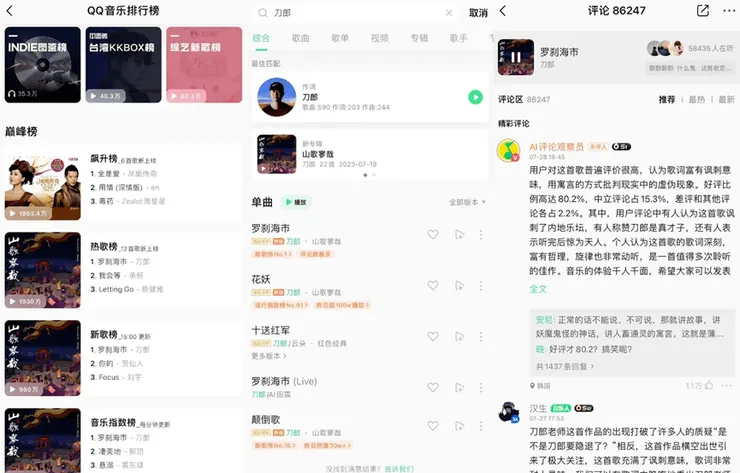Clear the 刀郎 search text
The image size is (740, 473).
tap(449, 13)
